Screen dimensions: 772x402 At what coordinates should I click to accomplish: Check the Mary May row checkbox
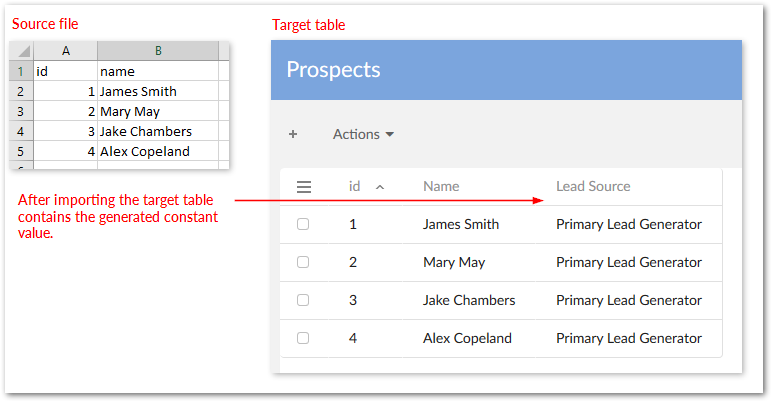coord(303,262)
